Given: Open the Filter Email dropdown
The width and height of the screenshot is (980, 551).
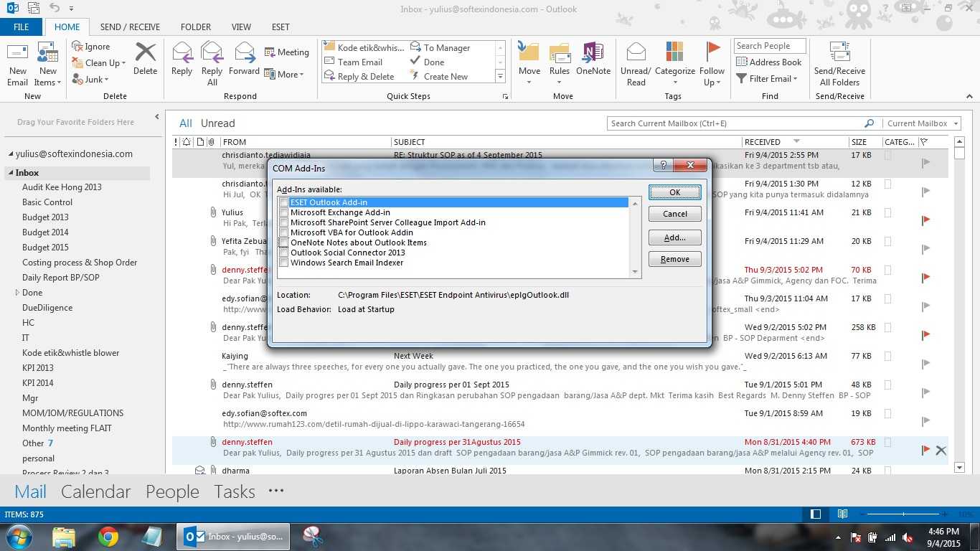Looking at the screenshot, I should tap(767, 79).
